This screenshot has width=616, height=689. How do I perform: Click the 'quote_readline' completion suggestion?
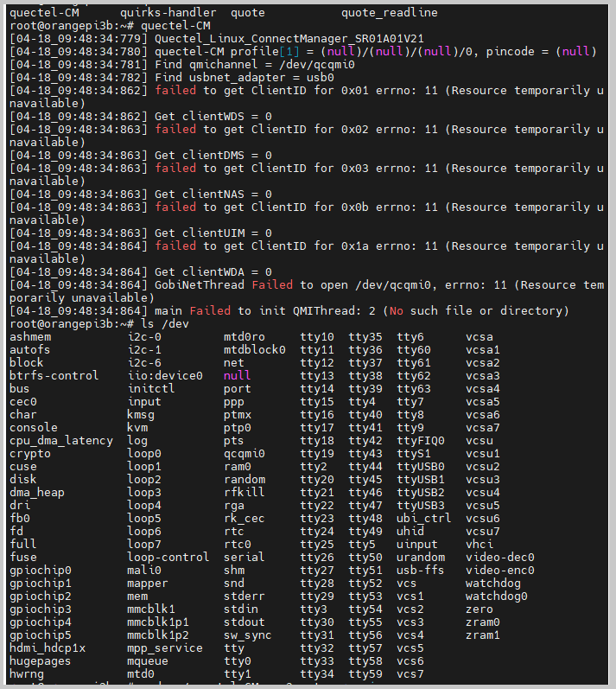coord(390,13)
